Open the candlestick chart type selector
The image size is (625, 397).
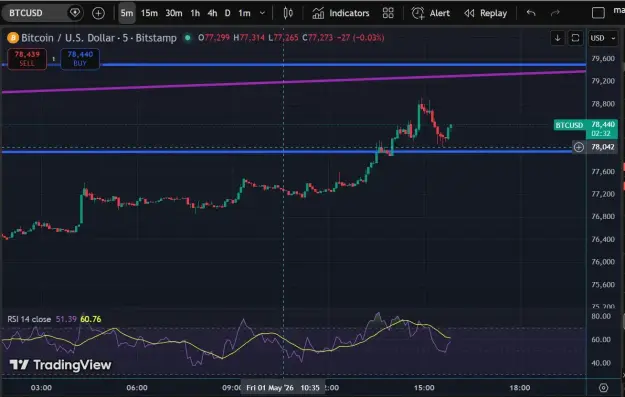click(x=288, y=13)
